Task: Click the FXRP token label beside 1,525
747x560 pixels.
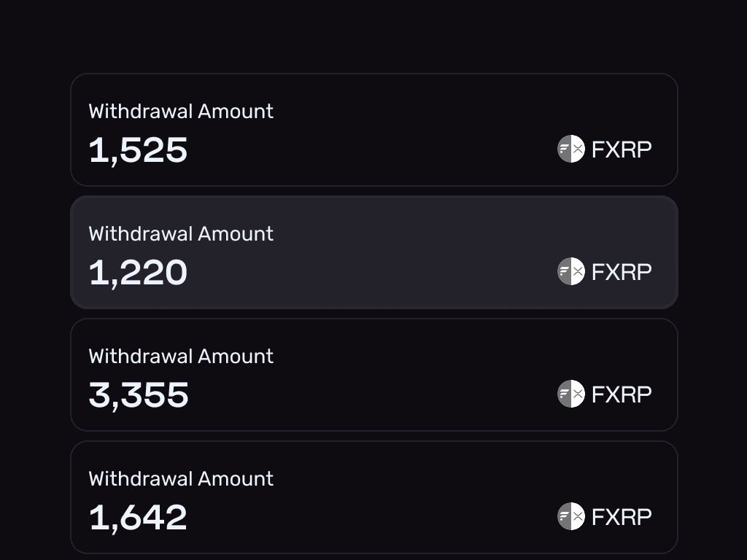Action: 622,149
